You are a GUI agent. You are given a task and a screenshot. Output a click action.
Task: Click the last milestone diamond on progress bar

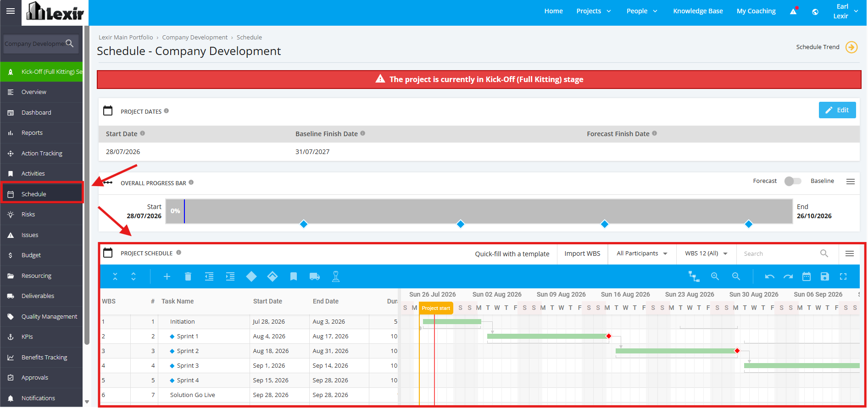(749, 224)
